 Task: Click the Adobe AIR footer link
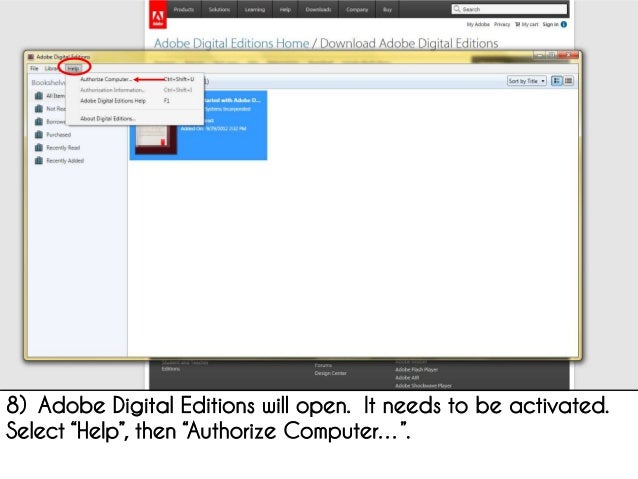click(x=407, y=378)
